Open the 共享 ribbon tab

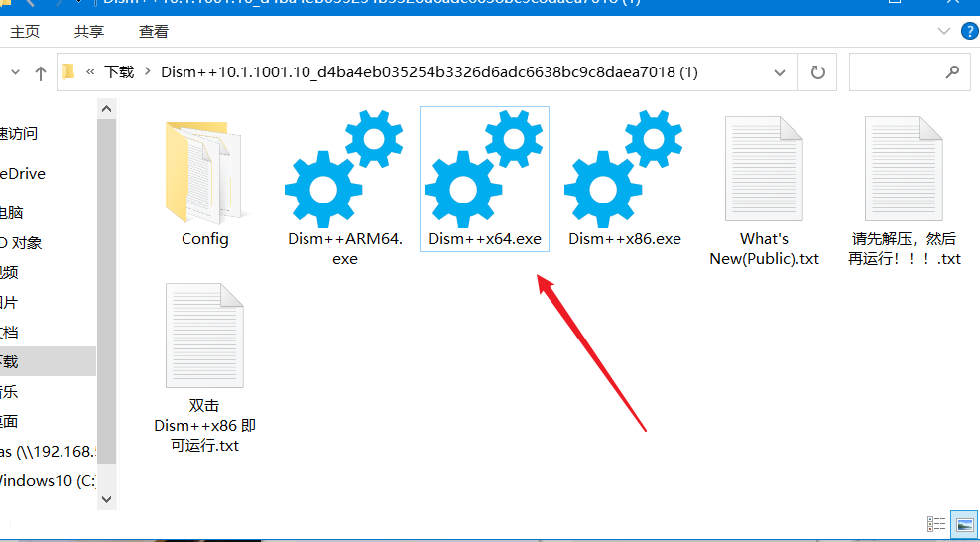point(89,31)
